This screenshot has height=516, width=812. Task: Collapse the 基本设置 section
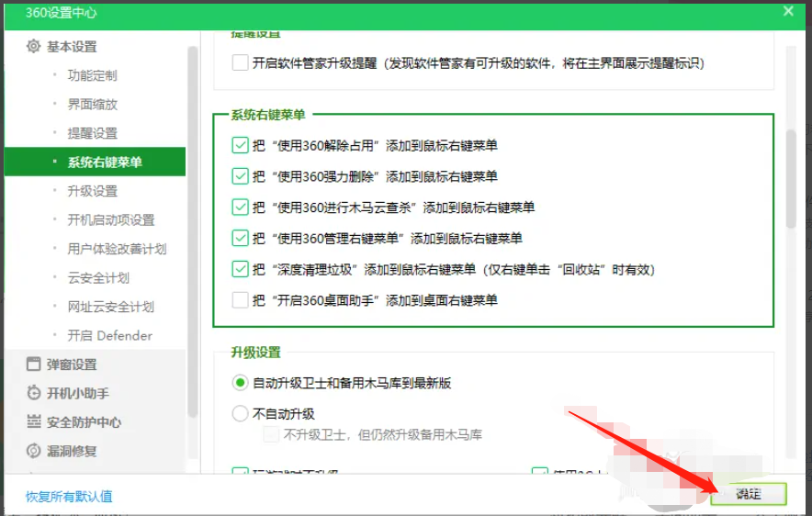point(72,47)
